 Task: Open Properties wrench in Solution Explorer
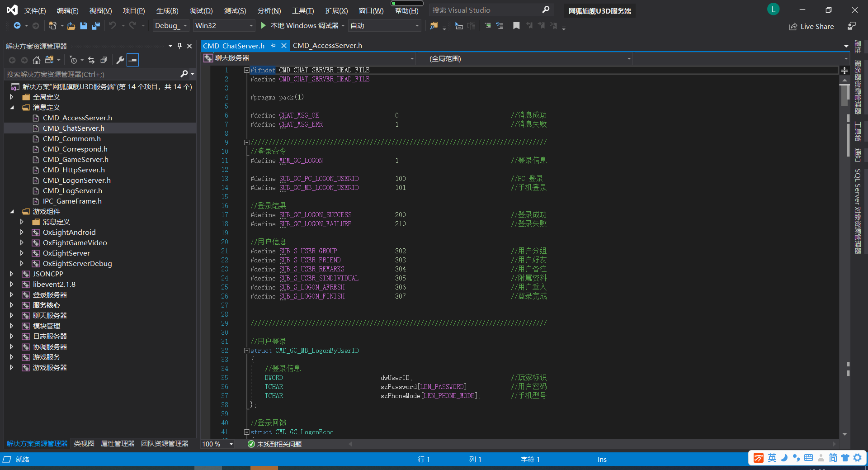(x=120, y=60)
